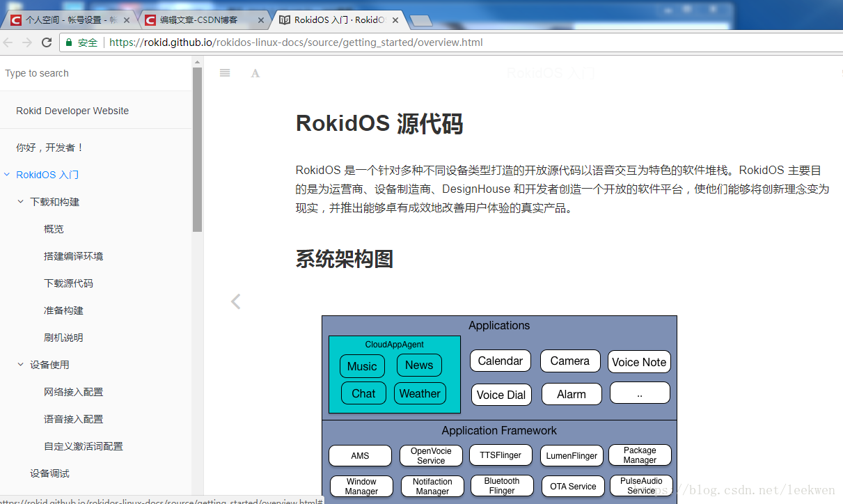The width and height of the screenshot is (843, 504).
Task: Click the News box in diagram
Action: 419,365
